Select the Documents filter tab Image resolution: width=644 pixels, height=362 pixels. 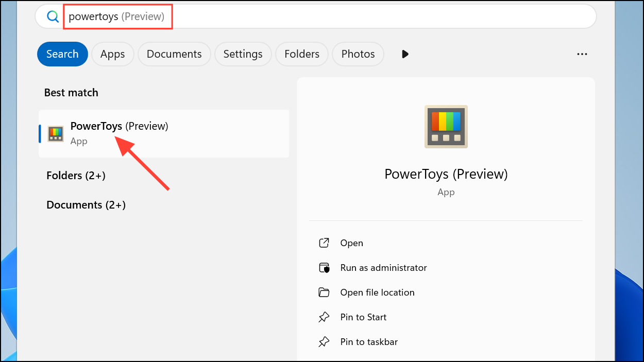click(174, 54)
